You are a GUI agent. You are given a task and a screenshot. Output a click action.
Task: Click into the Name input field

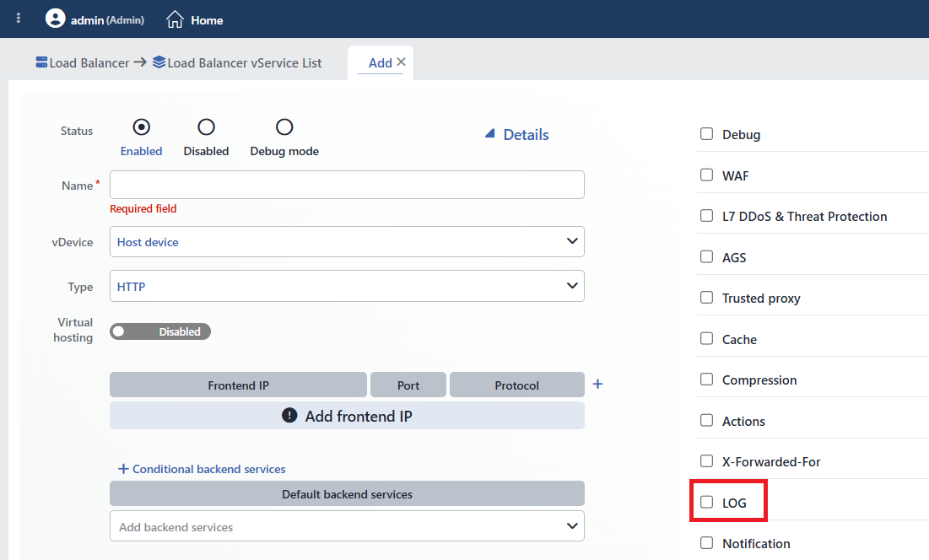(x=347, y=185)
